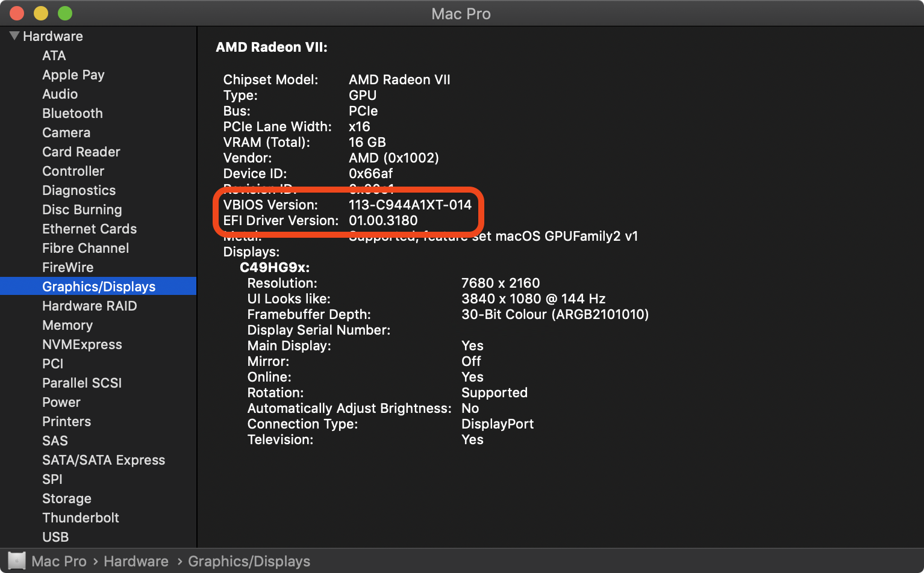924x573 pixels.
Task: Click the Rotation value Supported
Action: tap(495, 392)
